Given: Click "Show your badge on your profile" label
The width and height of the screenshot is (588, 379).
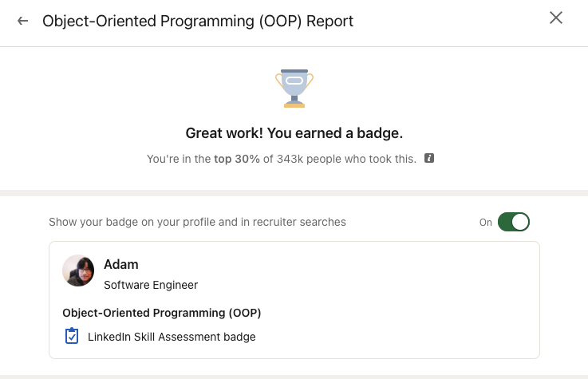Looking at the screenshot, I should pyautogui.click(x=197, y=222).
